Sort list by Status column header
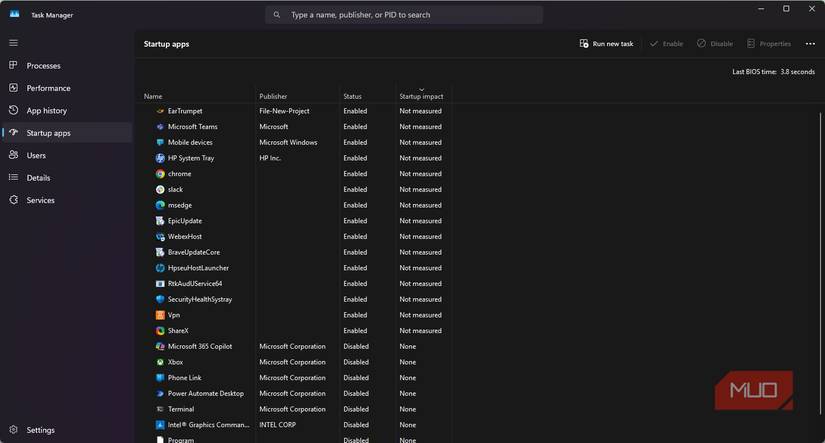 point(353,96)
